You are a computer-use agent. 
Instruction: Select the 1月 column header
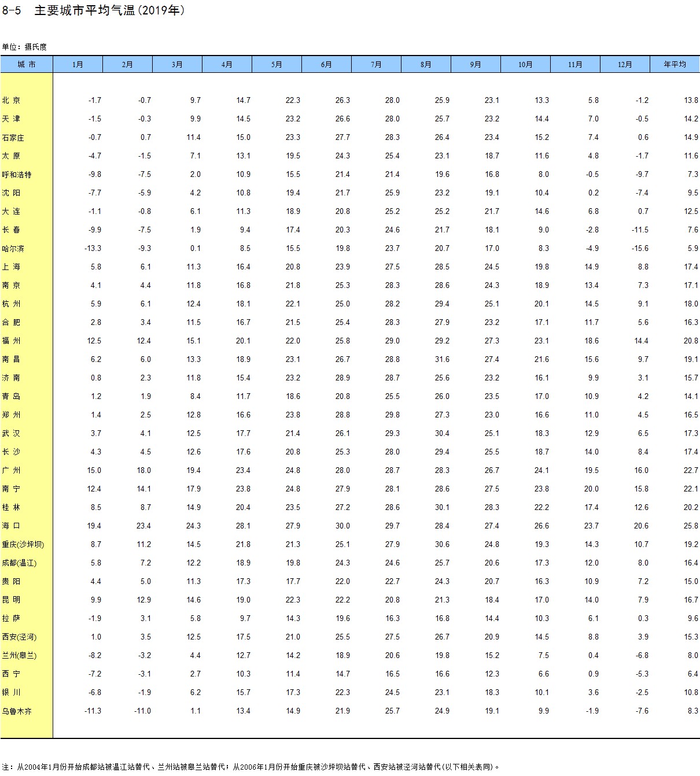click(x=78, y=64)
